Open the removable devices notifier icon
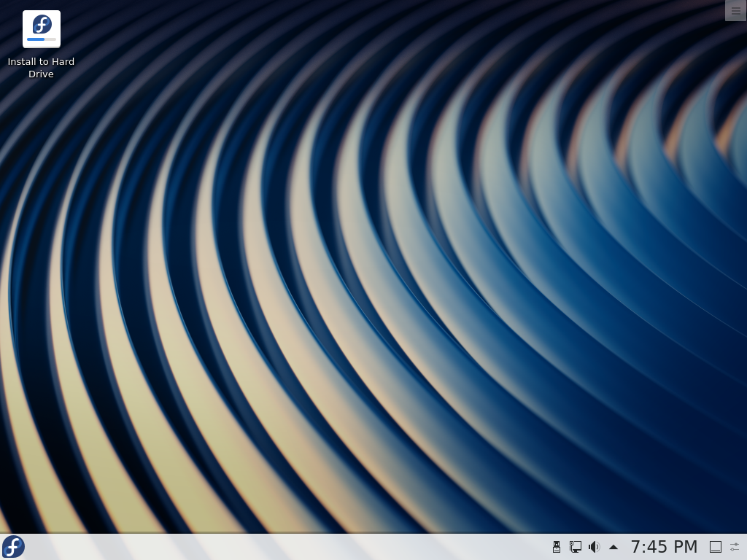747x560 pixels. point(556,547)
